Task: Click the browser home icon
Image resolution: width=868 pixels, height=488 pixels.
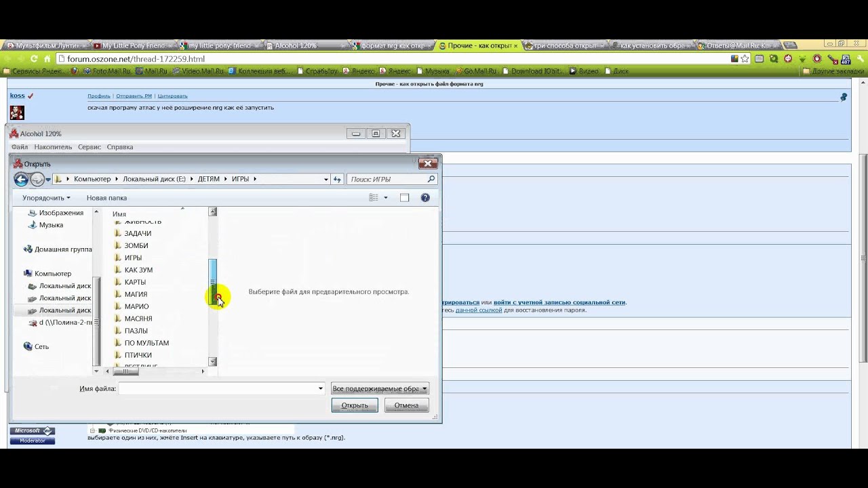Action: point(47,59)
